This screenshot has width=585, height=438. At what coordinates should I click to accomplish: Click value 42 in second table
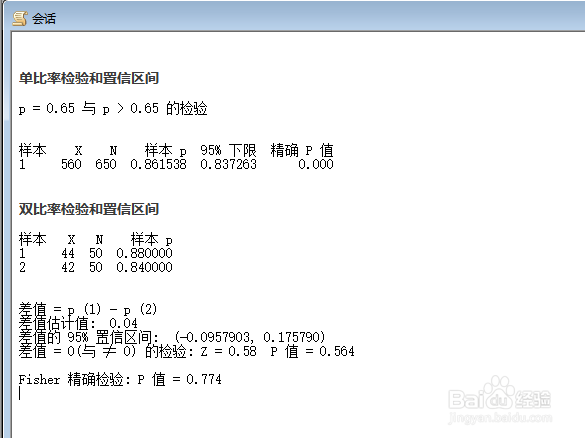68,267
